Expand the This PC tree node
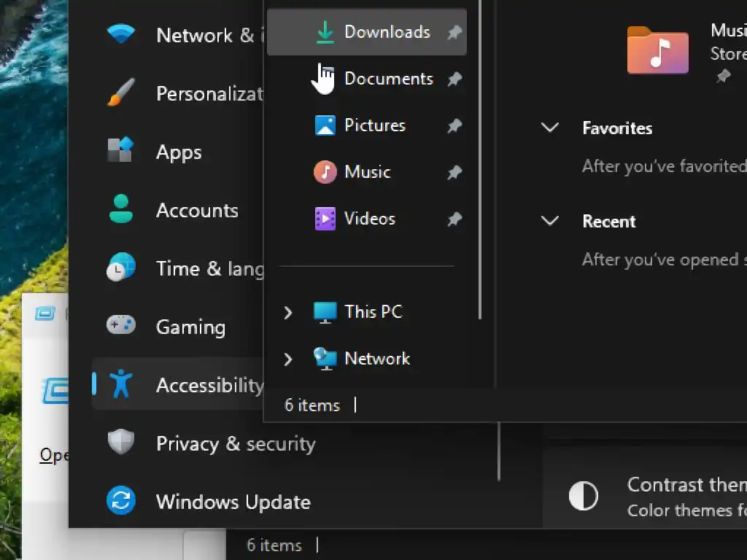The height and width of the screenshot is (560, 747). [288, 312]
